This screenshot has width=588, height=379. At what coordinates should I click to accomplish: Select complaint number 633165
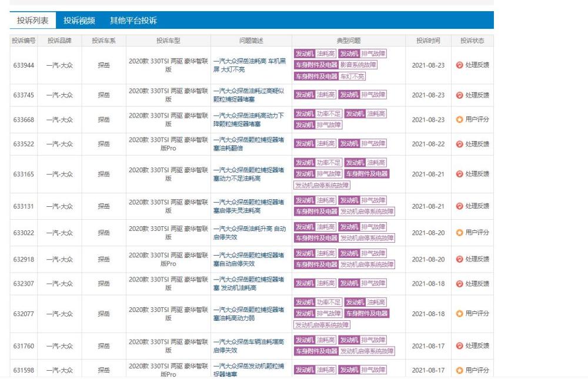tap(24, 175)
